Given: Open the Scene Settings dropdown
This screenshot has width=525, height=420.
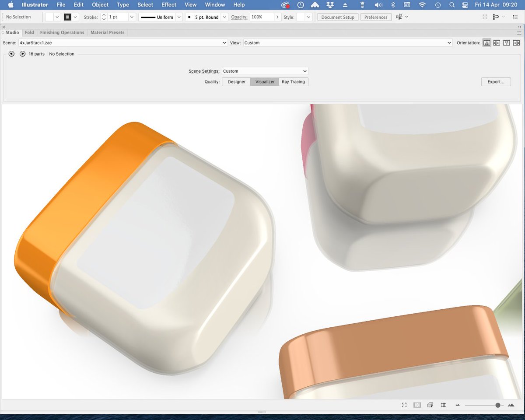Looking at the screenshot, I should click(265, 71).
